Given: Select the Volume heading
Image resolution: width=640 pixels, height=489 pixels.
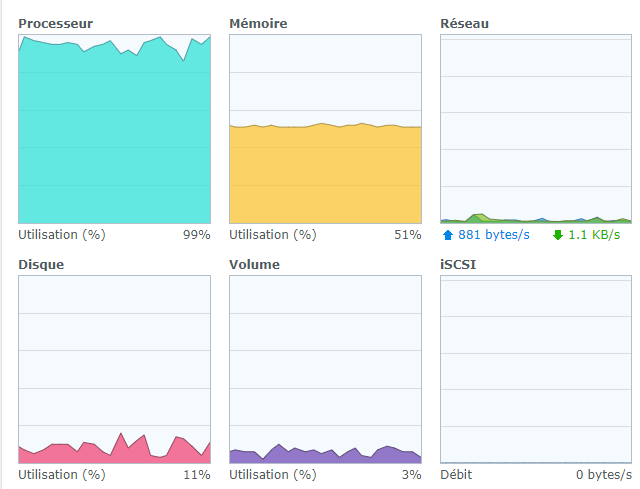Looking at the screenshot, I should click(x=254, y=264).
